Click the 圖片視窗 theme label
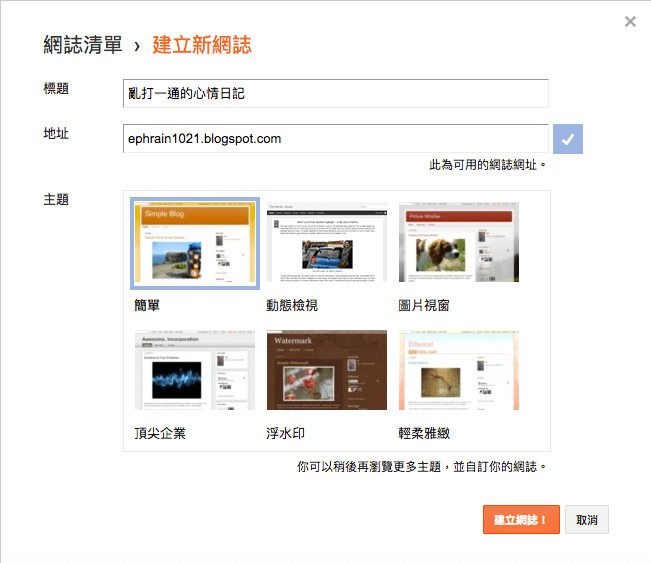This screenshot has width=651, height=563. click(x=424, y=306)
